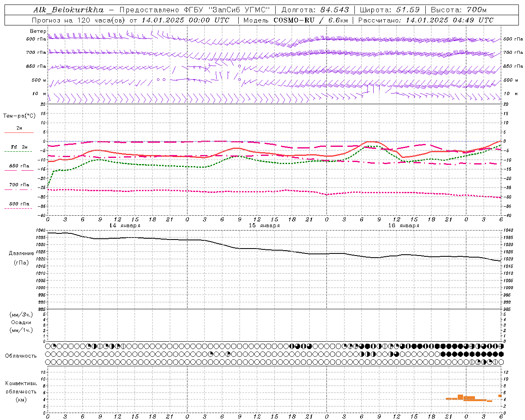Click the 10 м wind level label on right
This screenshot has width=525, height=420.
tap(510, 94)
